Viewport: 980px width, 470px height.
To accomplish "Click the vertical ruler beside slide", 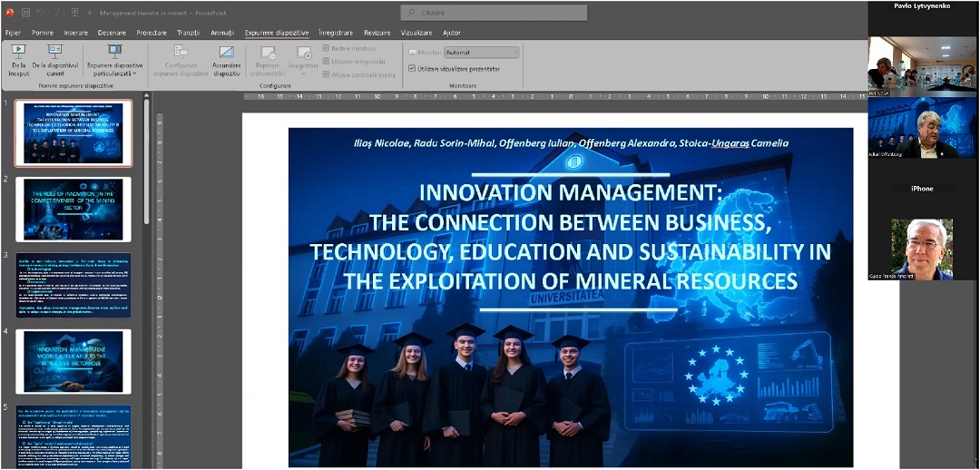I will tap(160, 291).
